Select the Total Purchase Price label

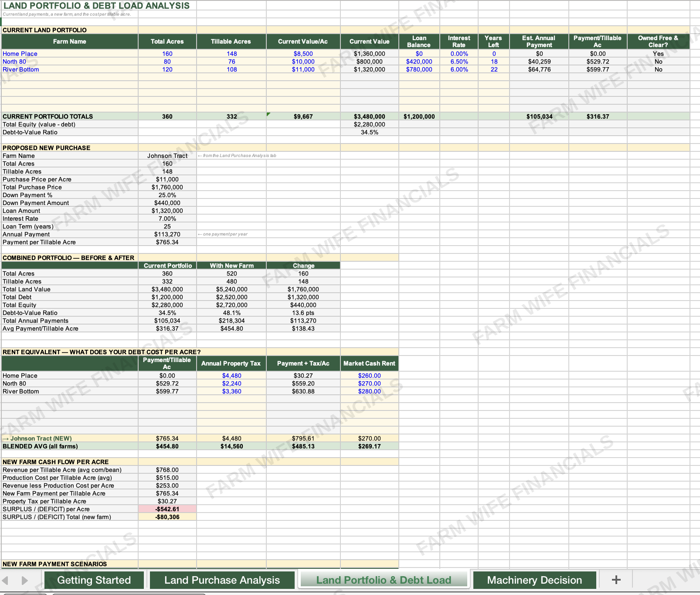32,187
